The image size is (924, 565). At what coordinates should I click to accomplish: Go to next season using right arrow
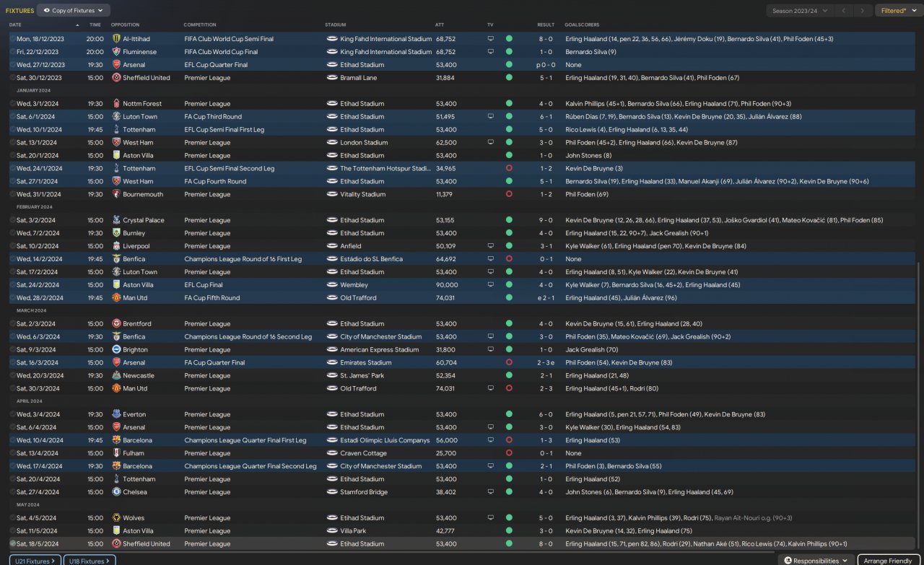[862, 11]
